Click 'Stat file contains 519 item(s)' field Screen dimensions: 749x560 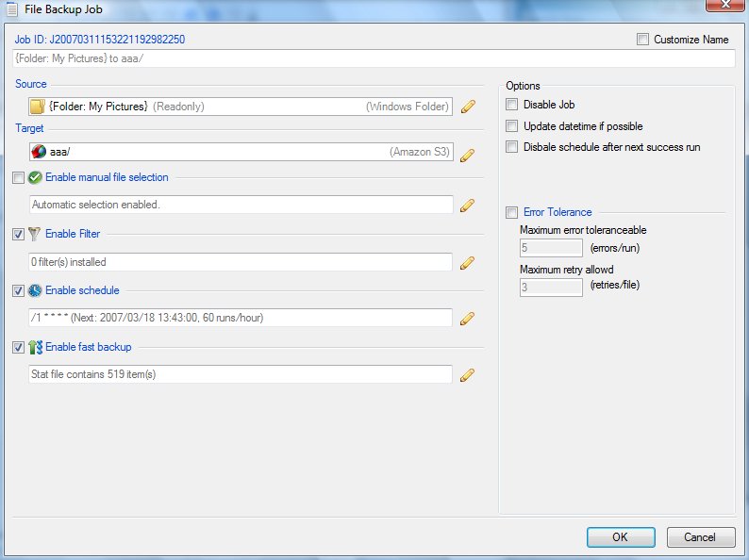(241, 374)
